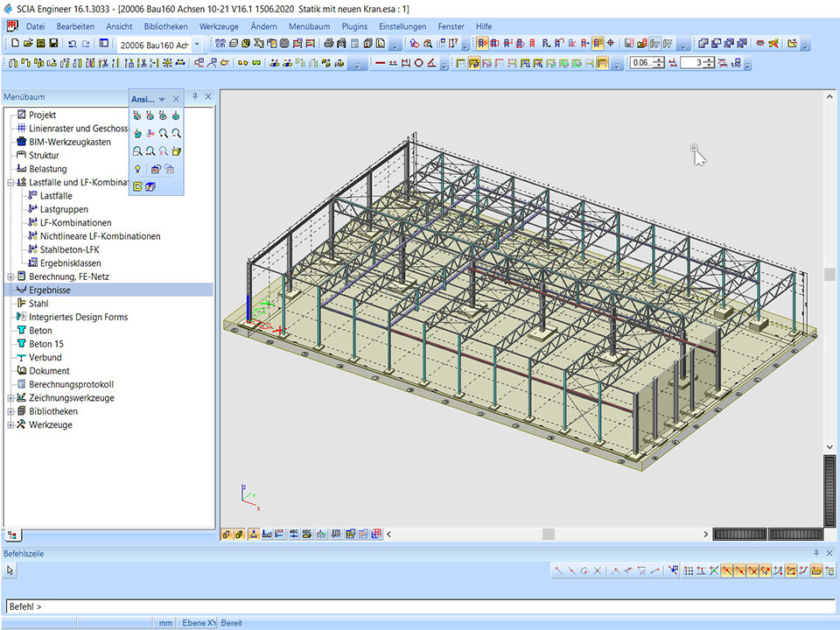Click the Save project icon
Image resolution: width=840 pixels, height=630 pixels.
point(52,44)
